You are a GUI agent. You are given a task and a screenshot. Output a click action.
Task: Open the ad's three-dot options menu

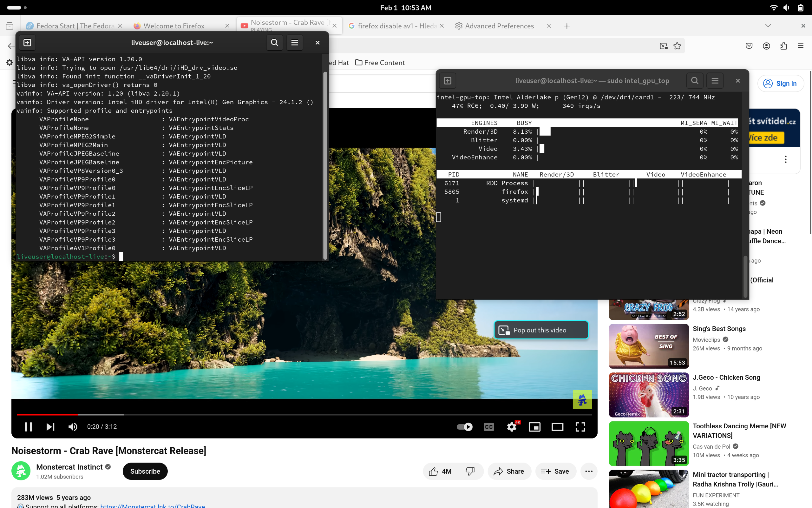point(785,159)
